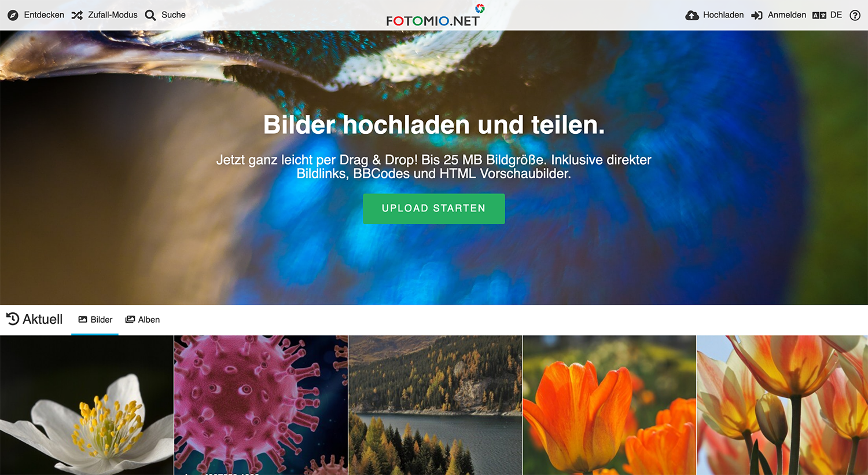Click the Zufall-Modus shuffle icon
This screenshot has height=475, width=868.
(77, 15)
